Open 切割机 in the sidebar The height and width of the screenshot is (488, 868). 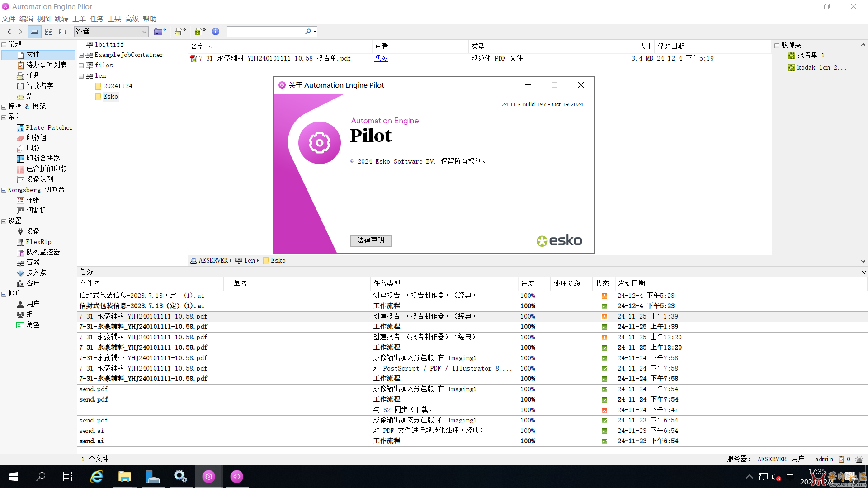click(32, 210)
